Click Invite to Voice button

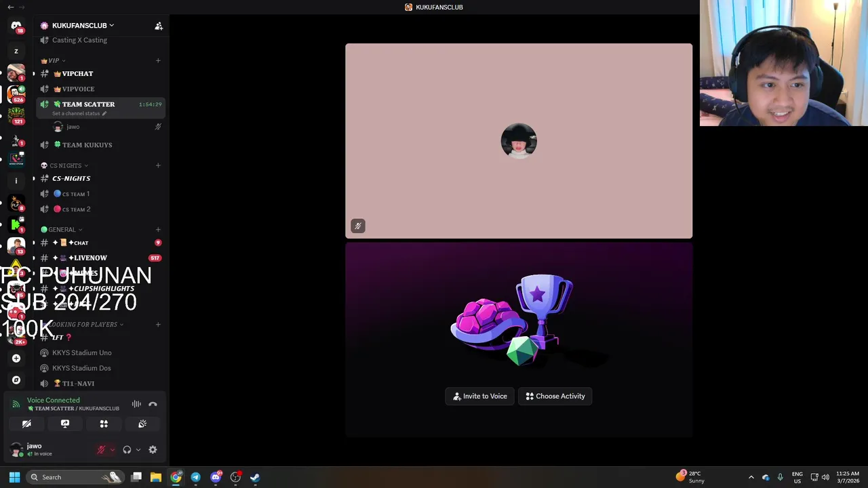(480, 396)
